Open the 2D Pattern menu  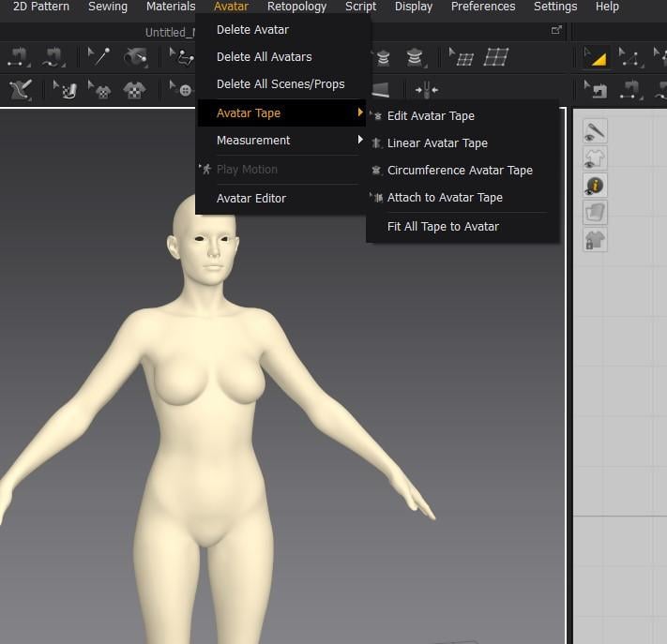[41, 7]
